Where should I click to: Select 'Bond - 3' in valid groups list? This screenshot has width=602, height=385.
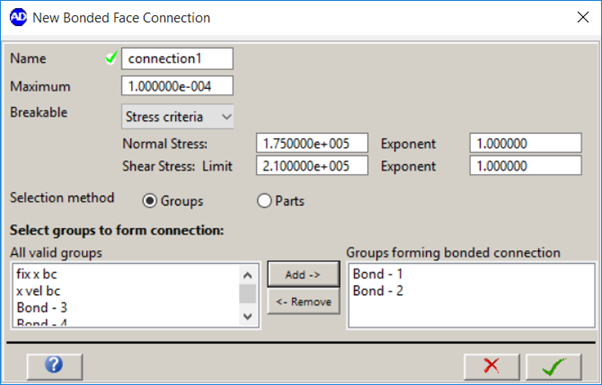[42, 307]
